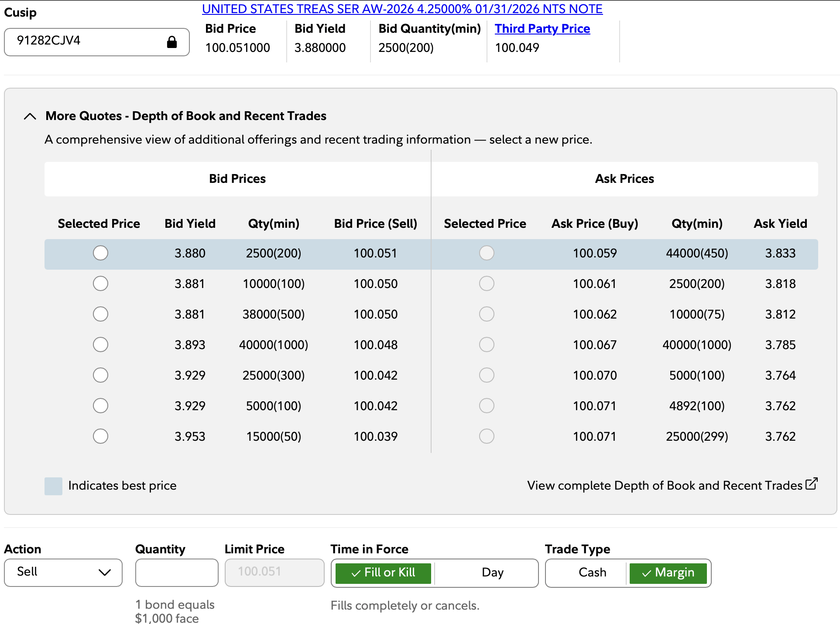
Task: Open the Third Party Price link
Action: (x=542, y=28)
